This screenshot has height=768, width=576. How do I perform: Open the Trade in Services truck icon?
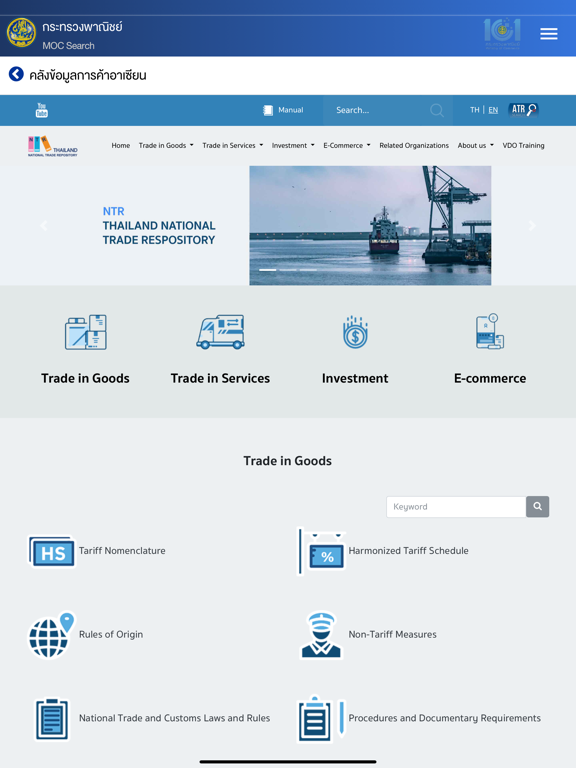(220, 332)
